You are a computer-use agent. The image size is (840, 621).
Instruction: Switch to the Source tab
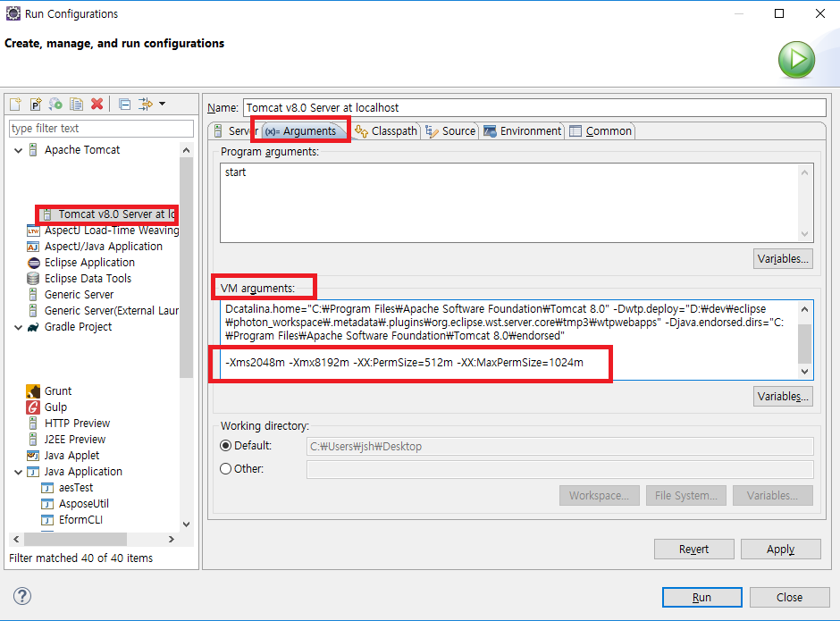coord(450,130)
